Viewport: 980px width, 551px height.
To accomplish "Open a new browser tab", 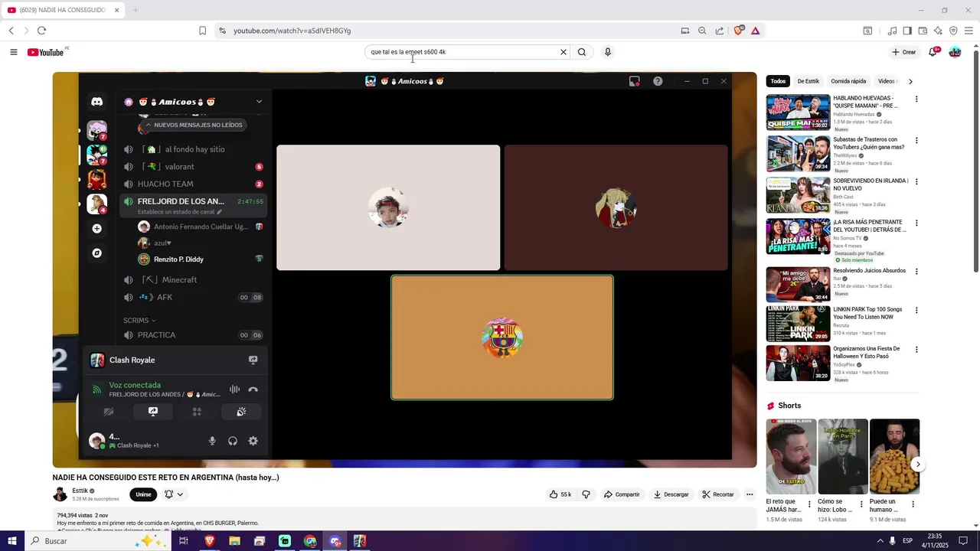I will 136,10.
